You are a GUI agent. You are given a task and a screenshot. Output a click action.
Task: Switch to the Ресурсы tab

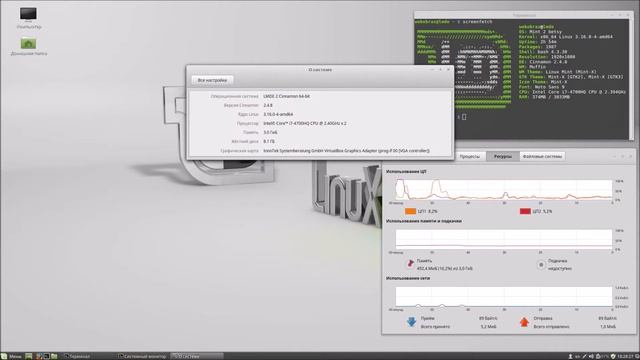502,156
